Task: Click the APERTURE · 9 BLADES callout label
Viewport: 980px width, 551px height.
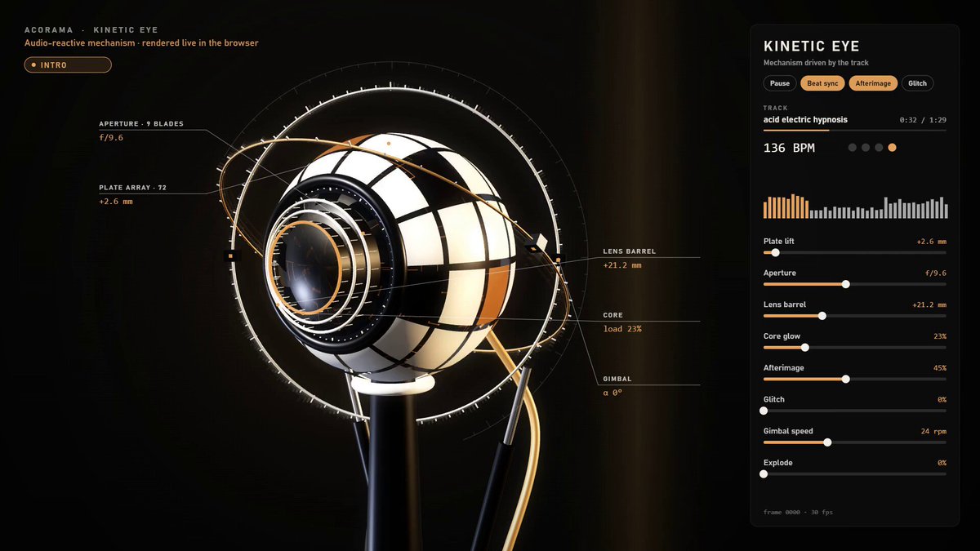Action: click(141, 124)
